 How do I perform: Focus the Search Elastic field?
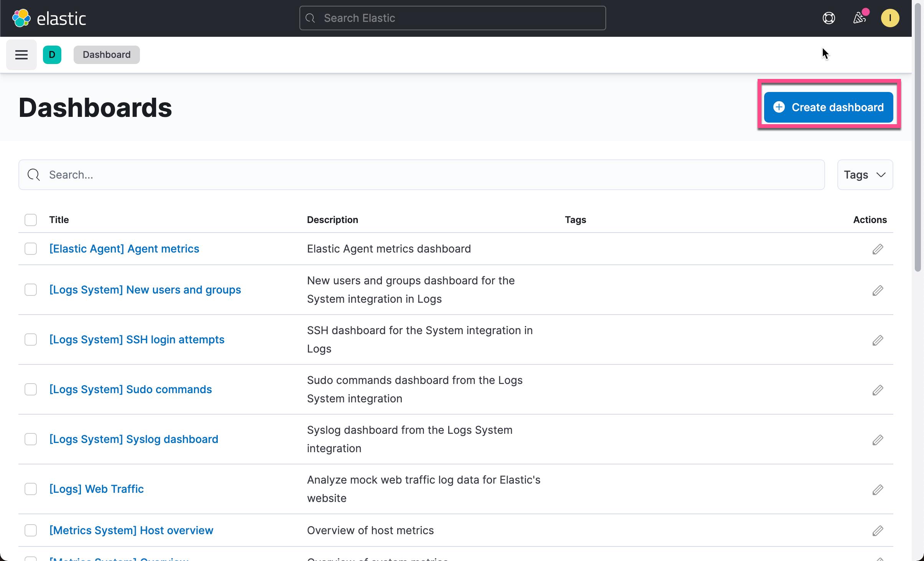[x=452, y=18]
